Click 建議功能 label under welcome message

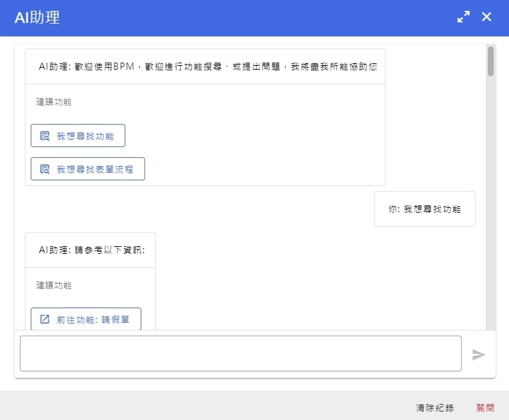click(54, 102)
